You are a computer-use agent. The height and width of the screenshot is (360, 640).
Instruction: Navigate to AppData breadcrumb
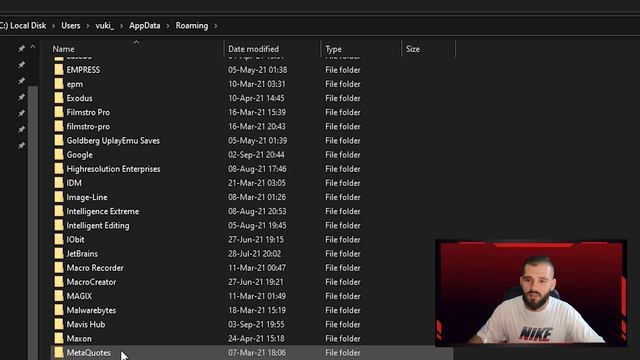tap(144, 26)
